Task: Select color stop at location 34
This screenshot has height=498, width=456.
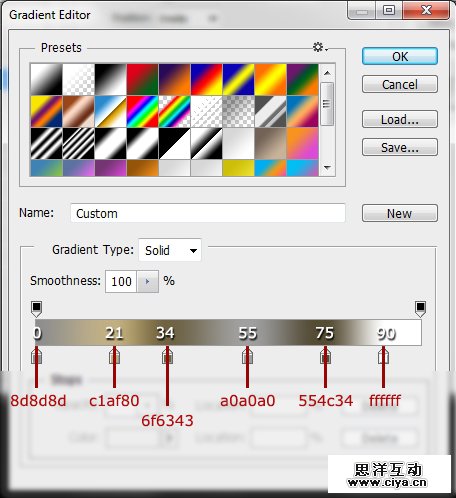Action: (x=167, y=356)
